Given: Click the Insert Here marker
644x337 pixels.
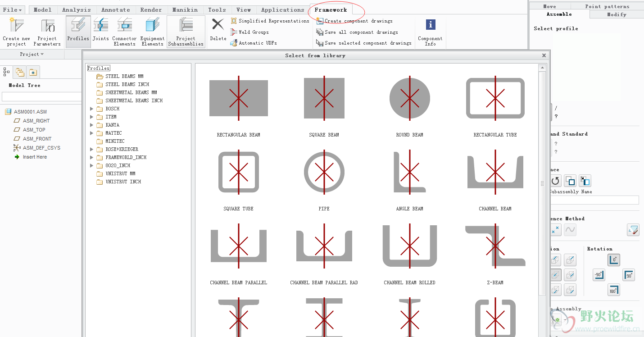Looking at the screenshot, I should tap(31, 157).
